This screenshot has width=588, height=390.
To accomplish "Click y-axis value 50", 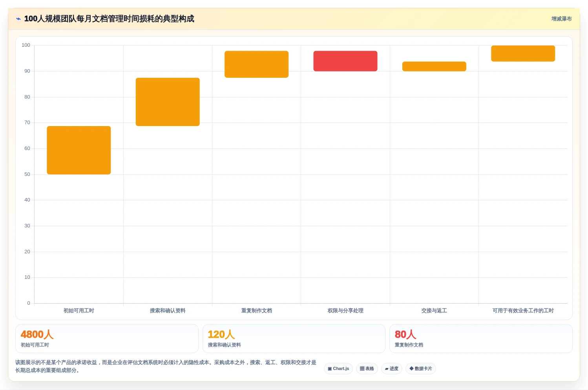I will [x=27, y=174].
